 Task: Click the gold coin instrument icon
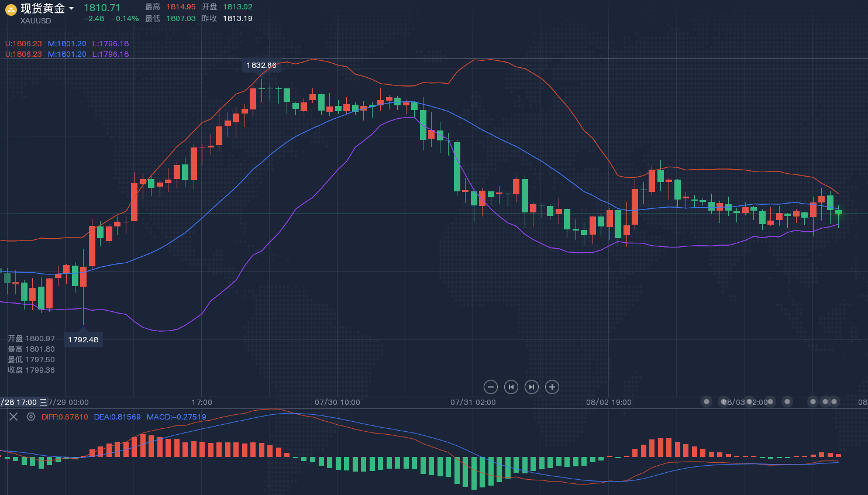[11, 10]
